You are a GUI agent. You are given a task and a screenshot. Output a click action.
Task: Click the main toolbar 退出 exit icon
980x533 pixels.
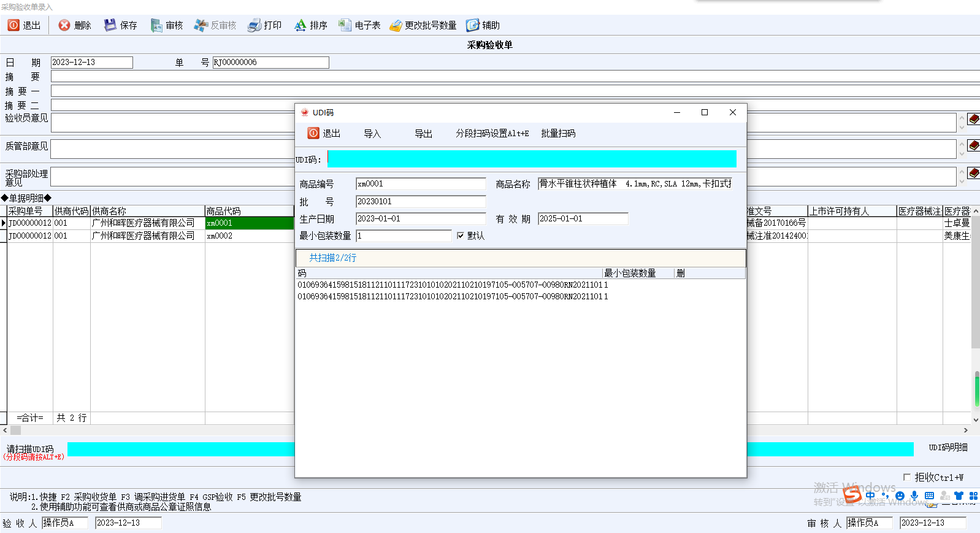pos(13,25)
